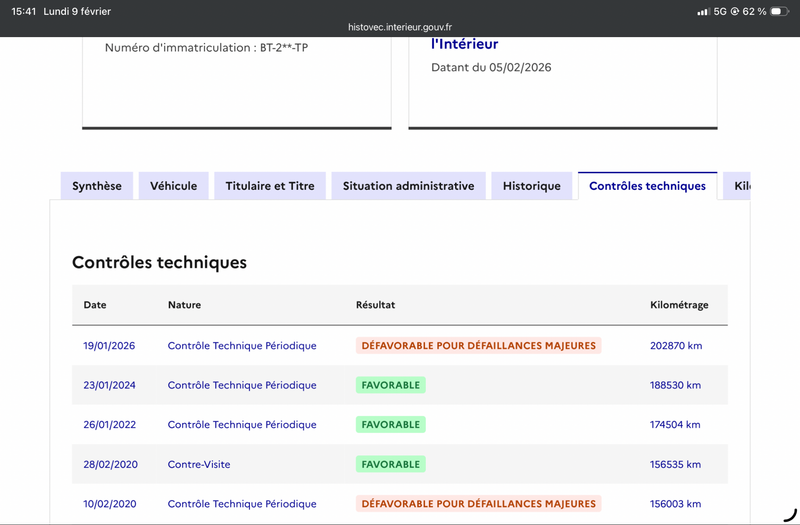Click the 10/02/2020 date entry
Screen dimensions: 800x525
[110, 504]
